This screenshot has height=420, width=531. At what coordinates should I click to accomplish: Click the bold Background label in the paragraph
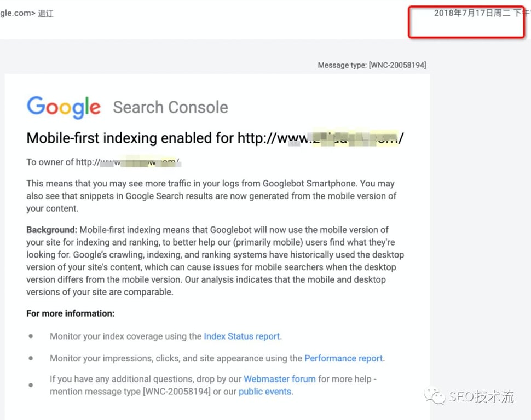click(51, 230)
